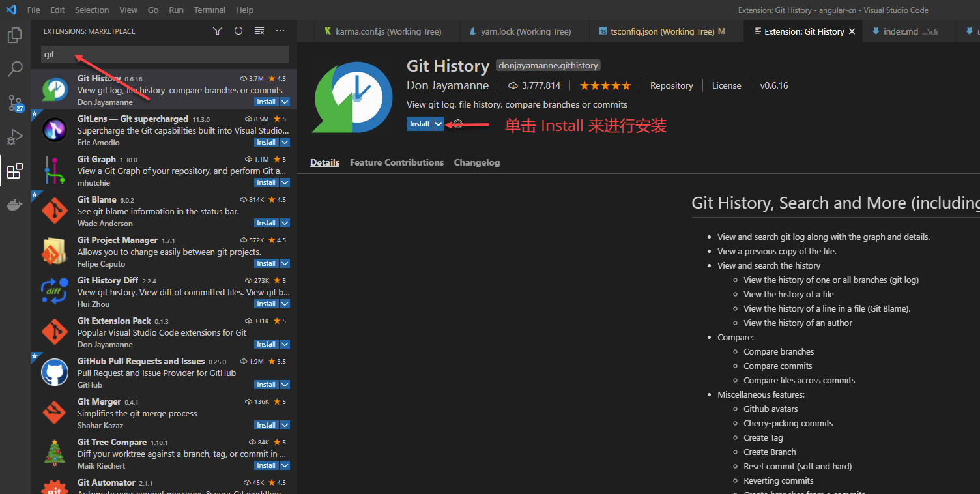980x494 pixels.
Task: Open the License link
Action: tap(727, 85)
